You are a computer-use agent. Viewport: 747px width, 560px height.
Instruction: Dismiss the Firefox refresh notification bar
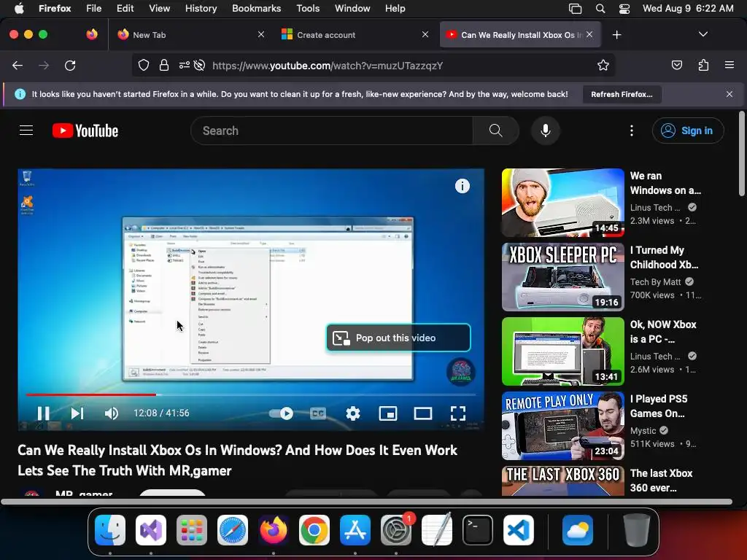[x=729, y=94]
